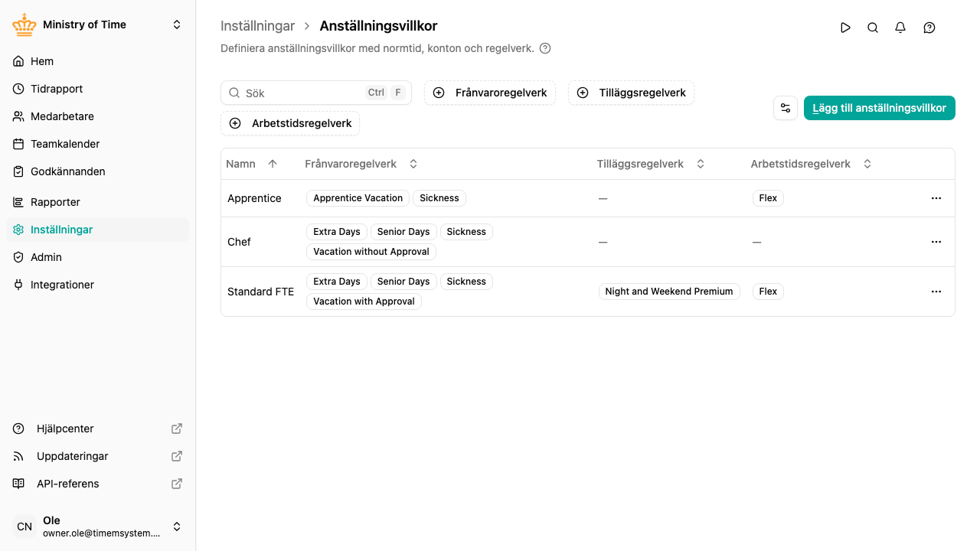The width and height of the screenshot is (980, 551).
Task: Click the Night and Weekend Premium tag
Action: coord(669,292)
